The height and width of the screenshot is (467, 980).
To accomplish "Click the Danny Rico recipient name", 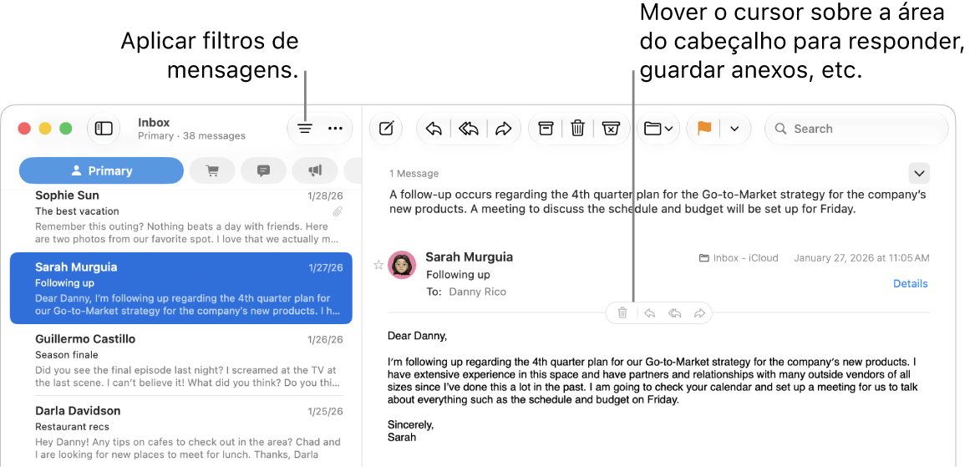I will (478, 292).
